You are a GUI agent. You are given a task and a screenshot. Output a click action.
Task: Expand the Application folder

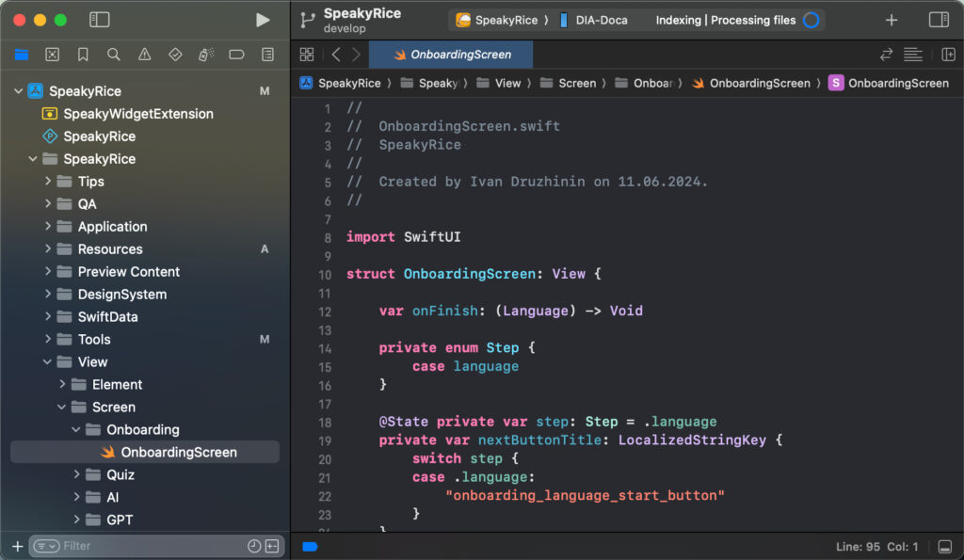[x=47, y=226]
